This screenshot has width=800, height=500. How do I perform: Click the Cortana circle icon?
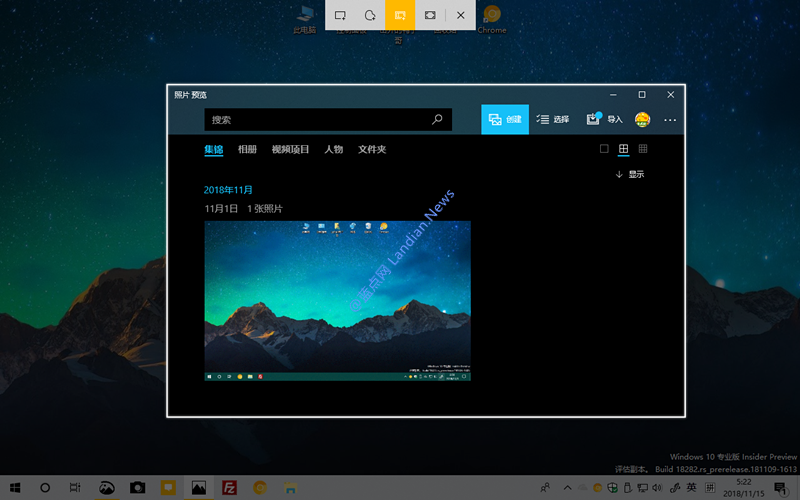pyautogui.click(x=45, y=488)
